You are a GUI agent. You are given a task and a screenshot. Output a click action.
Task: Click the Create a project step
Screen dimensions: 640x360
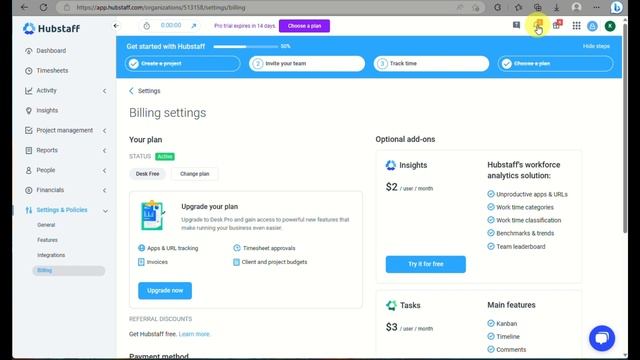click(x=182, y=64)
